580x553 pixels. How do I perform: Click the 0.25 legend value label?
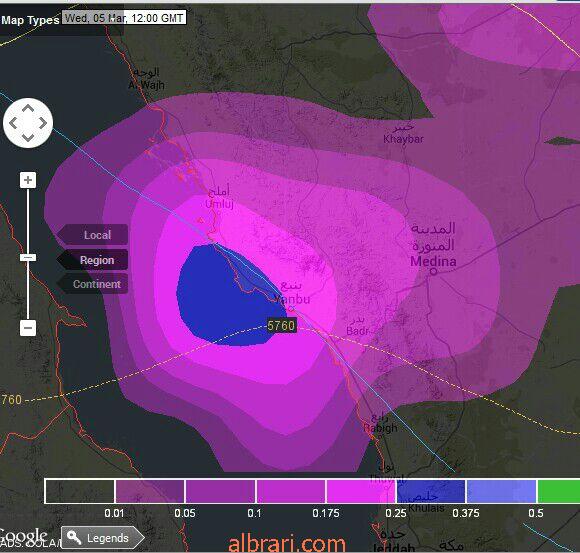[396, 513]
